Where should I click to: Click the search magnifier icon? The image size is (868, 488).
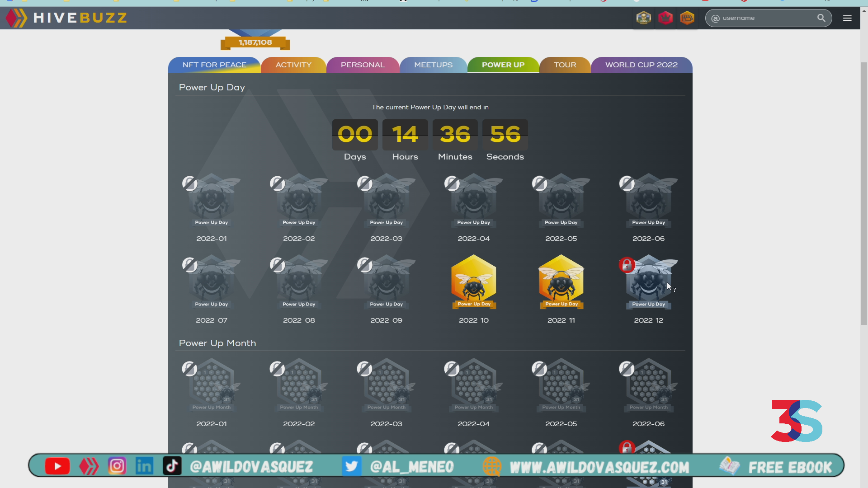point(821,18)
